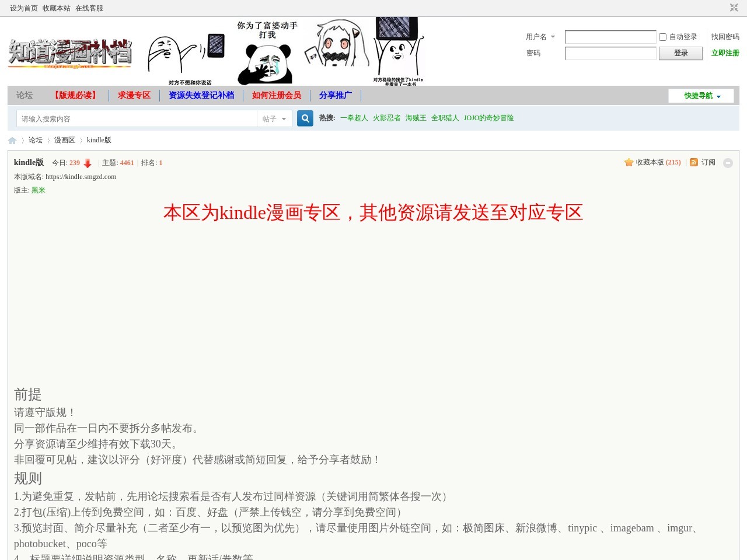The width and height of the screenshot is (747, 560).
Task: Switch to the 求漫专区 section
Action: 133,96
